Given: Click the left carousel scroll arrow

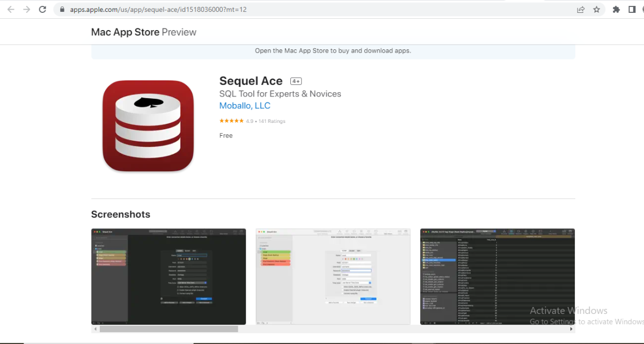Looking at the screenshot, I should click(94, 328).
